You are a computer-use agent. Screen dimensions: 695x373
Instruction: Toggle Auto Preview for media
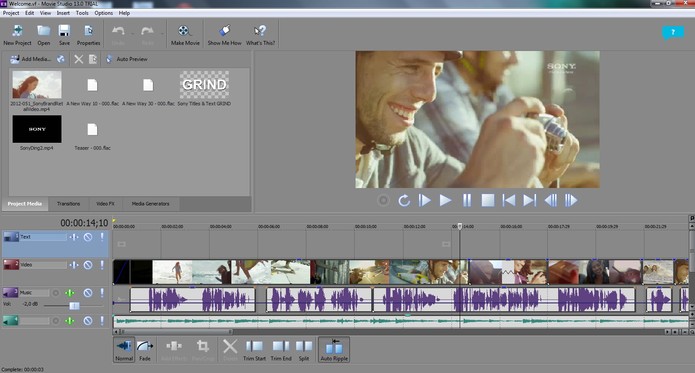(x=127, y=59)
